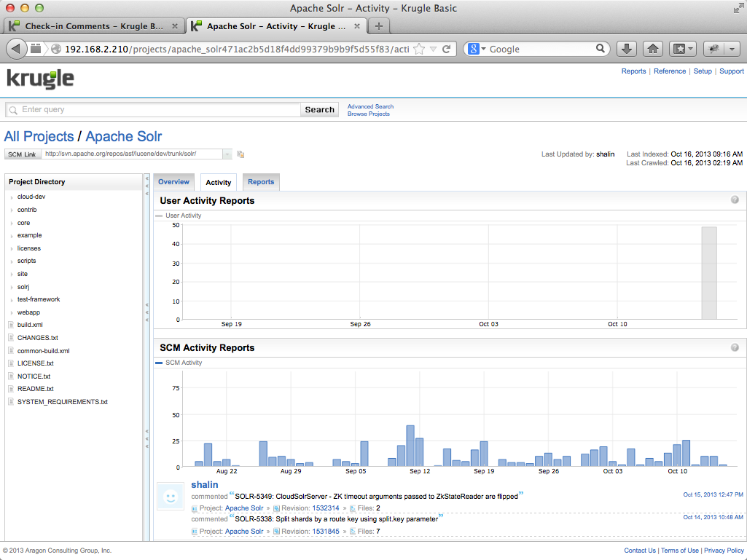Click the file icon beside CHANGES.txt
The image size is (747, 560).
[x=11, y=338]
